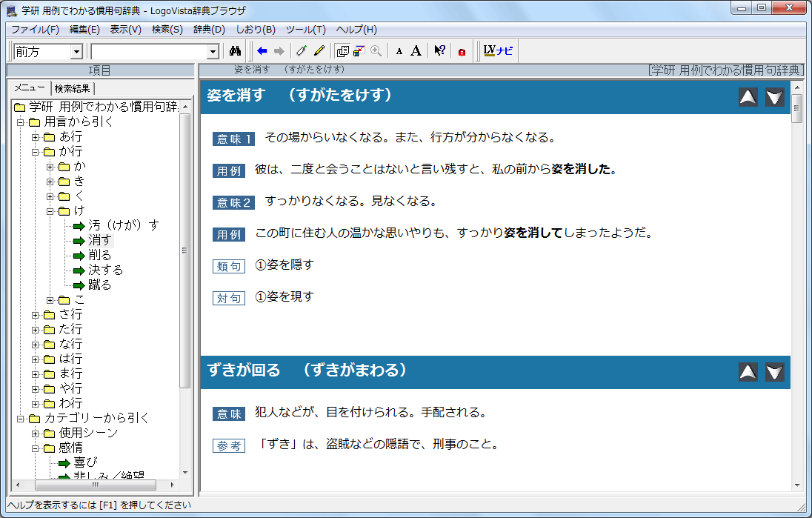Click the small red toolbar icon
The width and height of the screenshot is (812, 518).
462,51
